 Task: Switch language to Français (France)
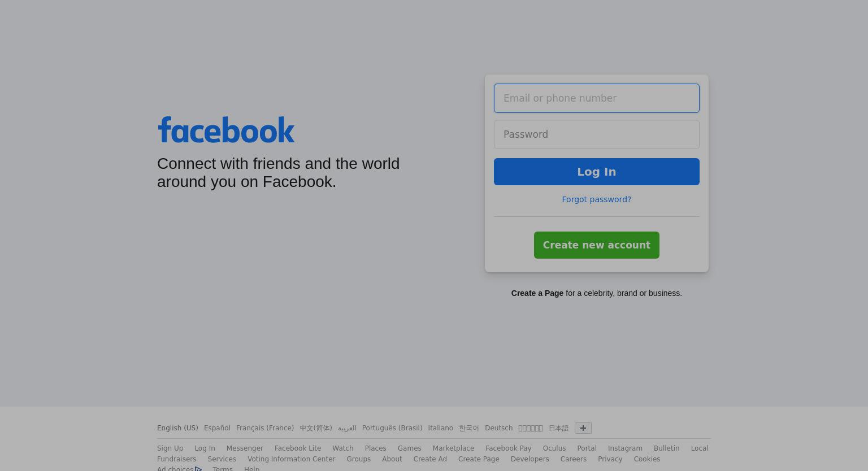(265, 428)
